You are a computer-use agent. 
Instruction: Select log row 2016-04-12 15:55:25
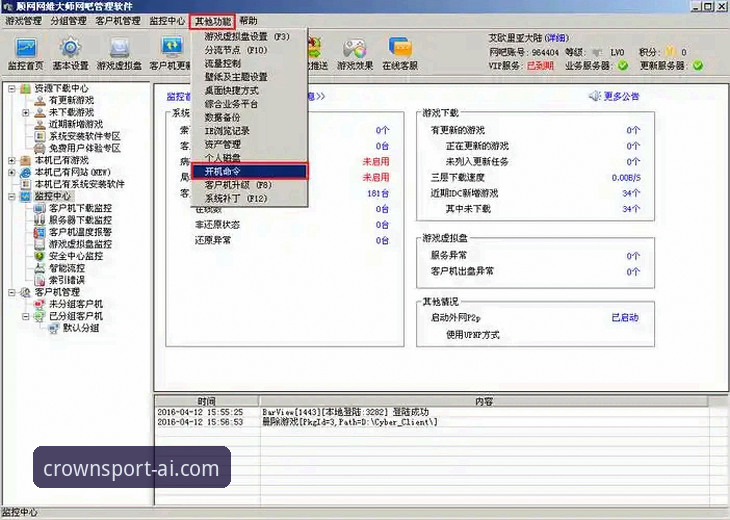pos(432,412)
